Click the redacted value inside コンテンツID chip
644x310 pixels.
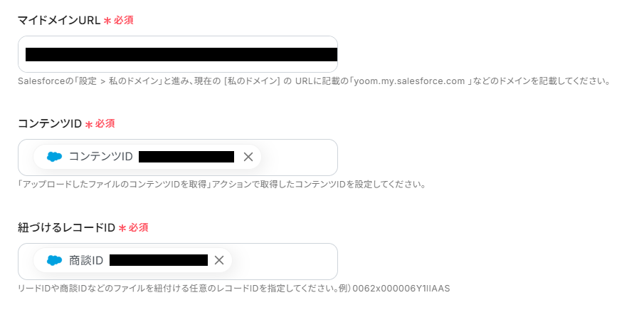[186, 157]
